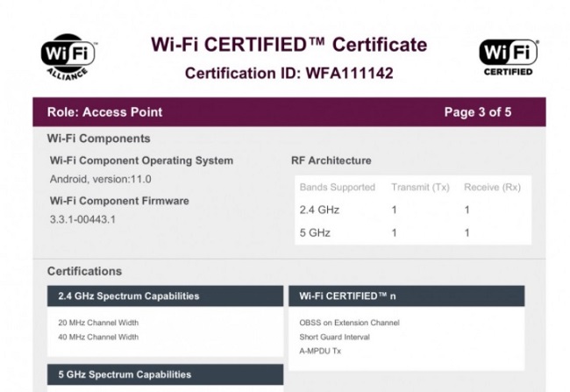Viewport: 570px width, 392px height.
Task: Select the 2.4 GHz band row
Action: [413, 210]
